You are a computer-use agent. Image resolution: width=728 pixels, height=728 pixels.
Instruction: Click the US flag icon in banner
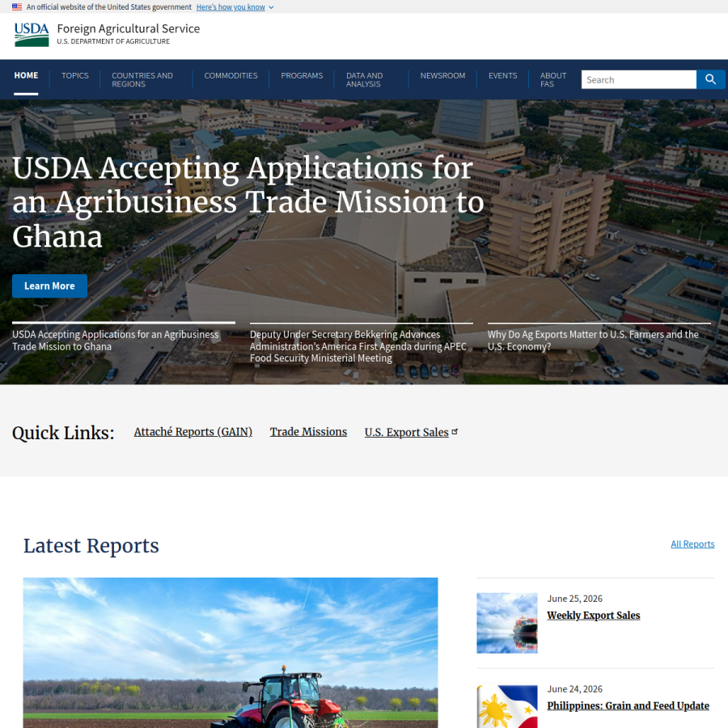17,7
